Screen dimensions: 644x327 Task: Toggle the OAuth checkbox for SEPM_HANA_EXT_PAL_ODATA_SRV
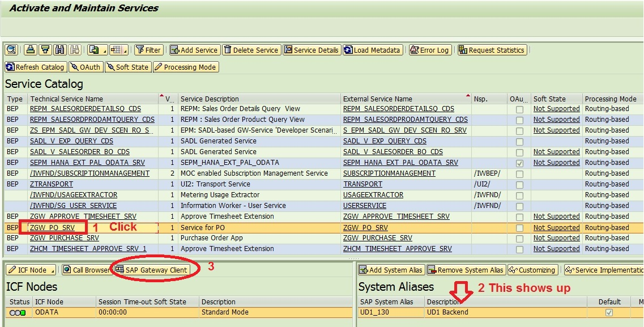(519, 163)
